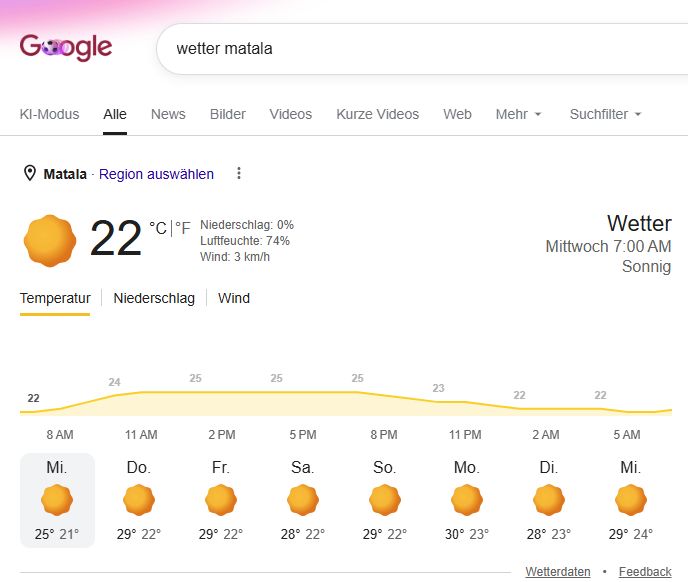Click the search field with wetter matala

421,49
